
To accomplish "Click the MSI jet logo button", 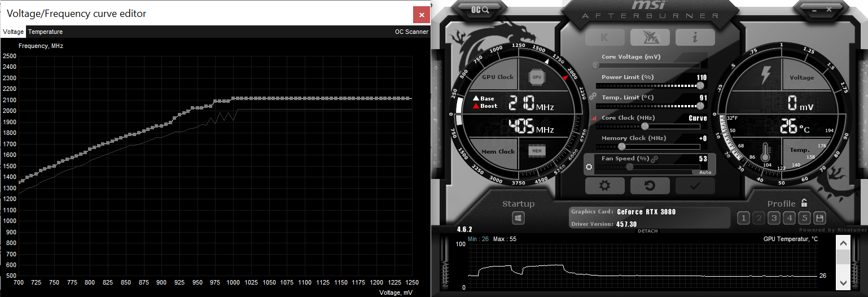I will pyautogui.click(x=650, y=37).
